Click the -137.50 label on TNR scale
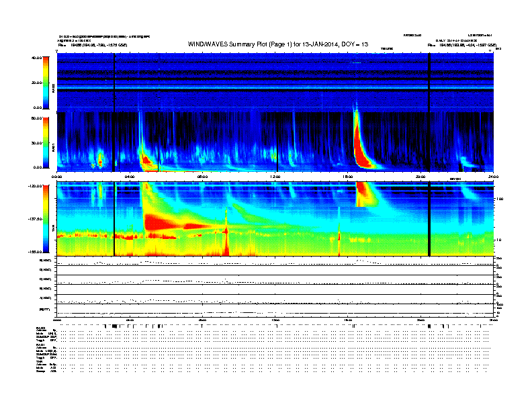Viewport: 532px width, 411px height. click(x=35, y=219)
